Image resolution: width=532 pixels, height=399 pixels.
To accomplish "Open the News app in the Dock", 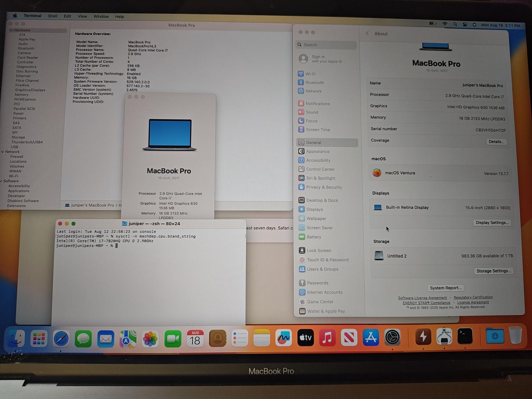I will [349, 337].
